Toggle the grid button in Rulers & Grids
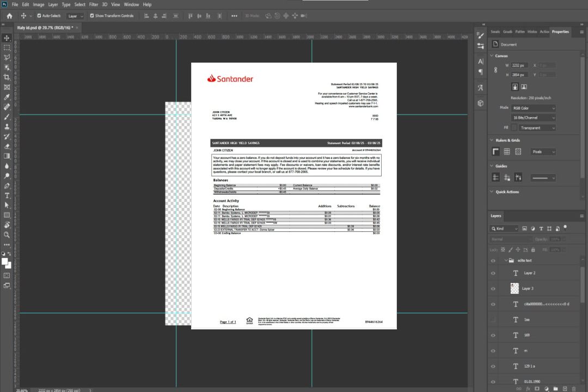Viewport: 588px width, 392px height. (x=507, y=151)
